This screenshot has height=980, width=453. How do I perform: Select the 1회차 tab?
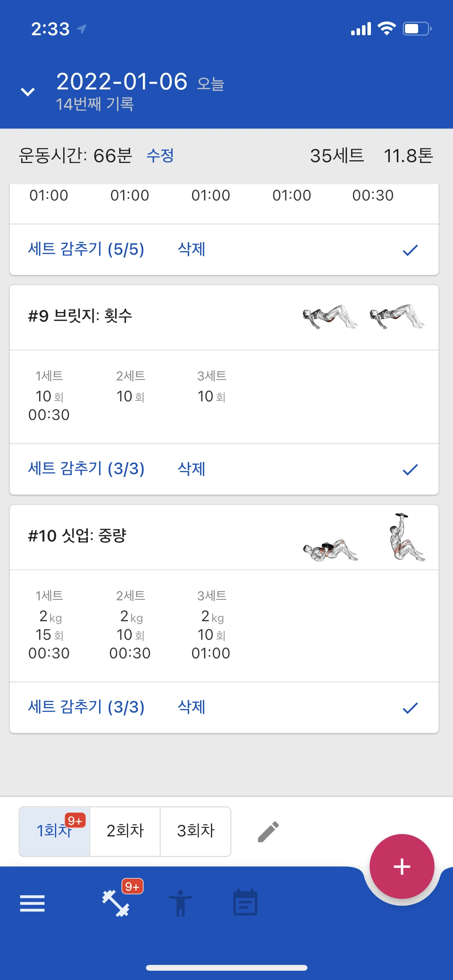click(54, 831)
